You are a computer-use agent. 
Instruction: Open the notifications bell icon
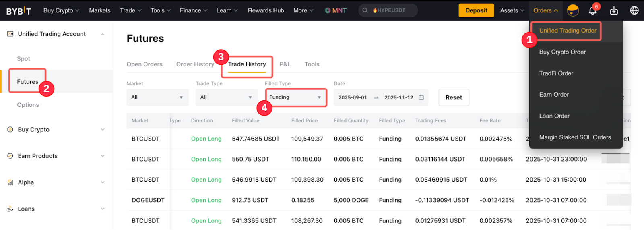pos(592,10)
